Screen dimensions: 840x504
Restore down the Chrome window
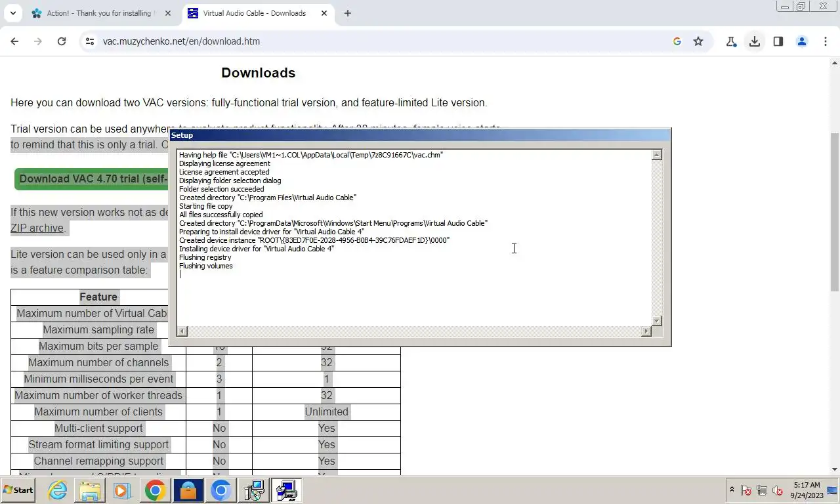pyautogui.click(x=801, y=7)
